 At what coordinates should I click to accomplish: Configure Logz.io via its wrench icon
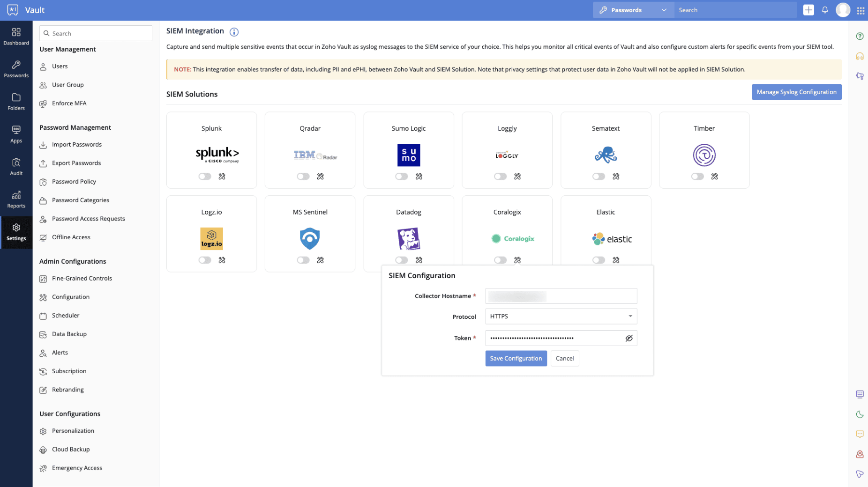(x=222, y=260)
